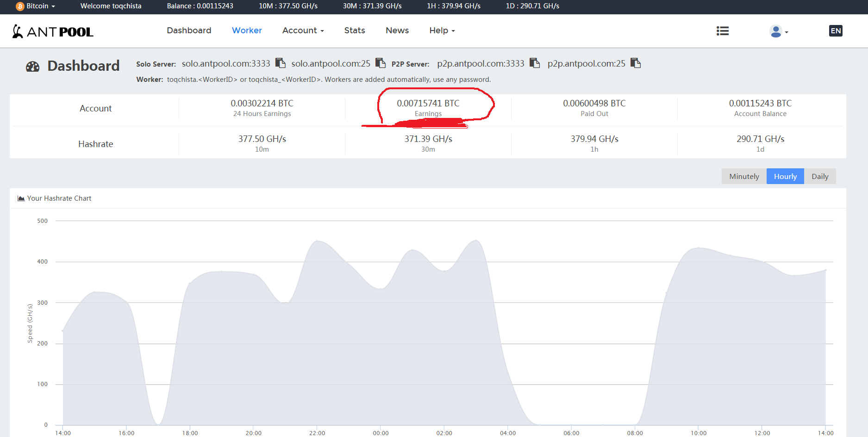Go to the Worker tab

click(x=247, y=31)
